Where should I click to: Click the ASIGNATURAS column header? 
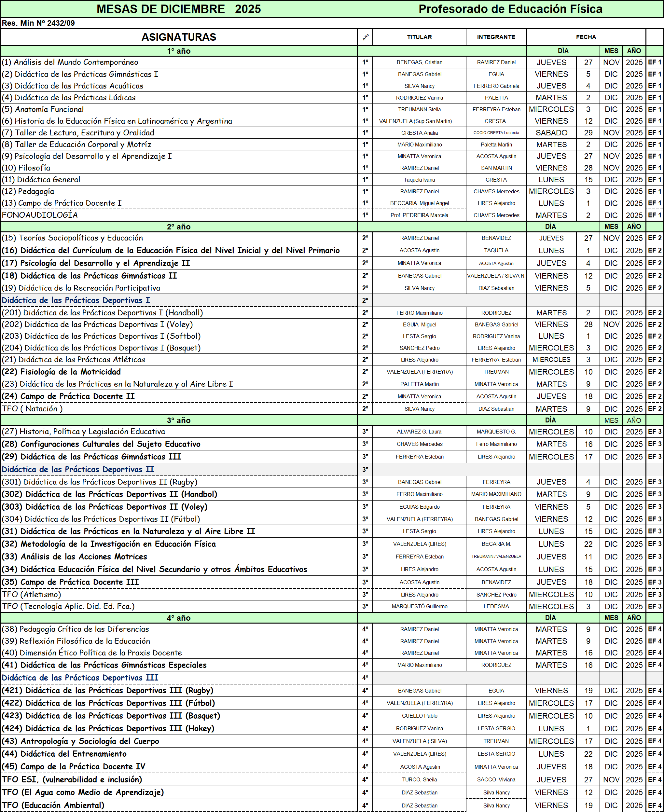(x=179, y=37)
